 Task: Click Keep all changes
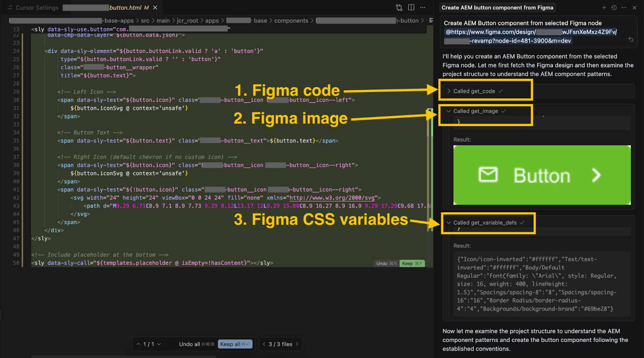[235, 344]
